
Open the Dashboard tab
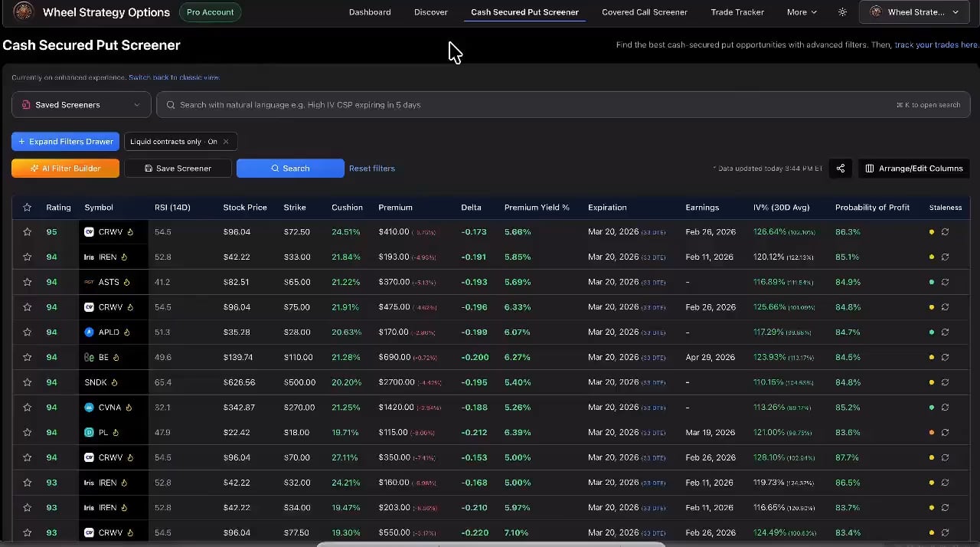point(370,12)
